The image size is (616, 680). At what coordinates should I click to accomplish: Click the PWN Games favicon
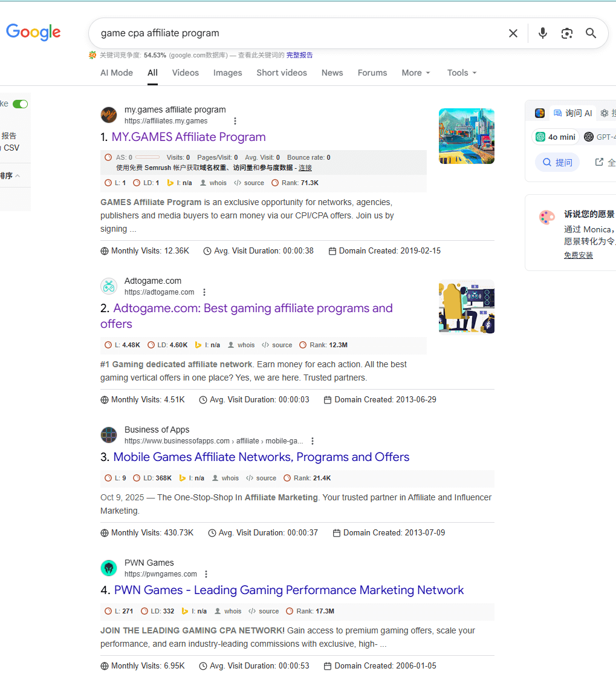point(109,568)
